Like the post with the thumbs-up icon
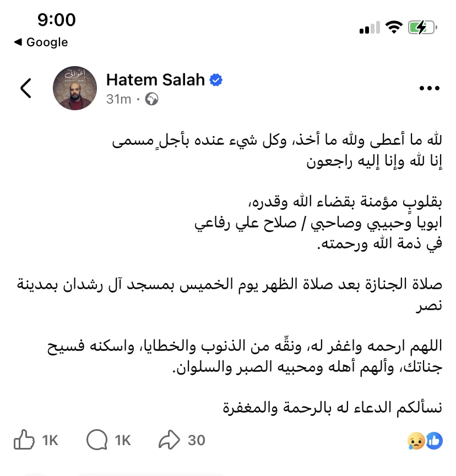 click(24, 440)
